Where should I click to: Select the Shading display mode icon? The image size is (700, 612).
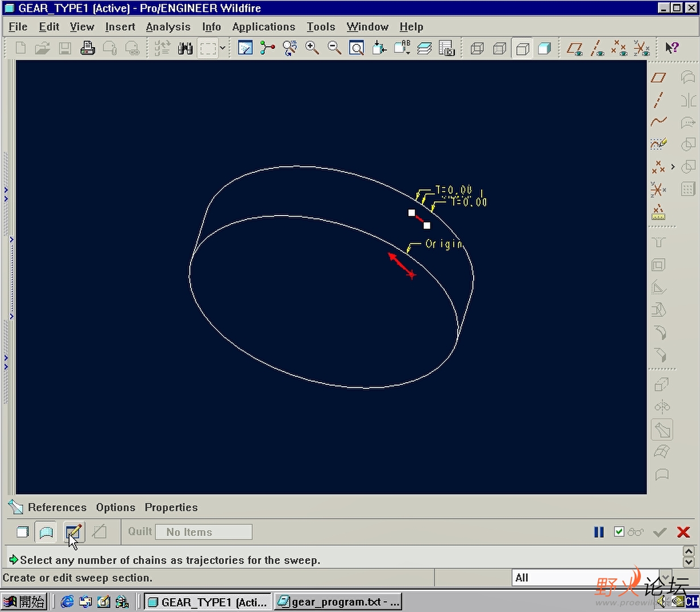pos(544,48)
